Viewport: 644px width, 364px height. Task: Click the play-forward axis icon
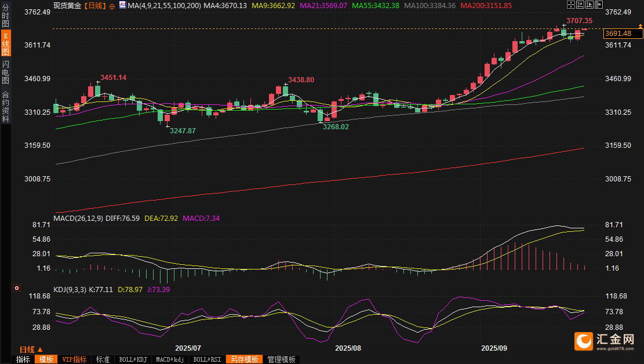[590, 5]
